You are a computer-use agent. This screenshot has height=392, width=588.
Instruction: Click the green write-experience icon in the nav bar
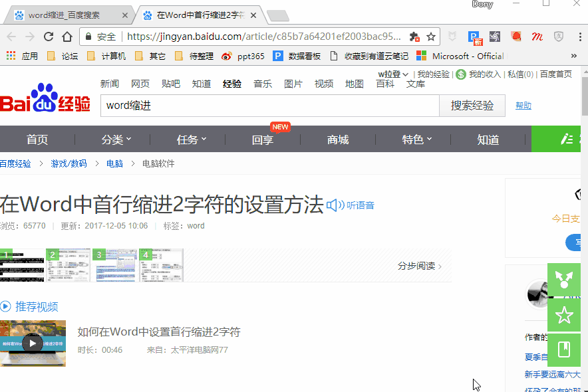[567, 140]
